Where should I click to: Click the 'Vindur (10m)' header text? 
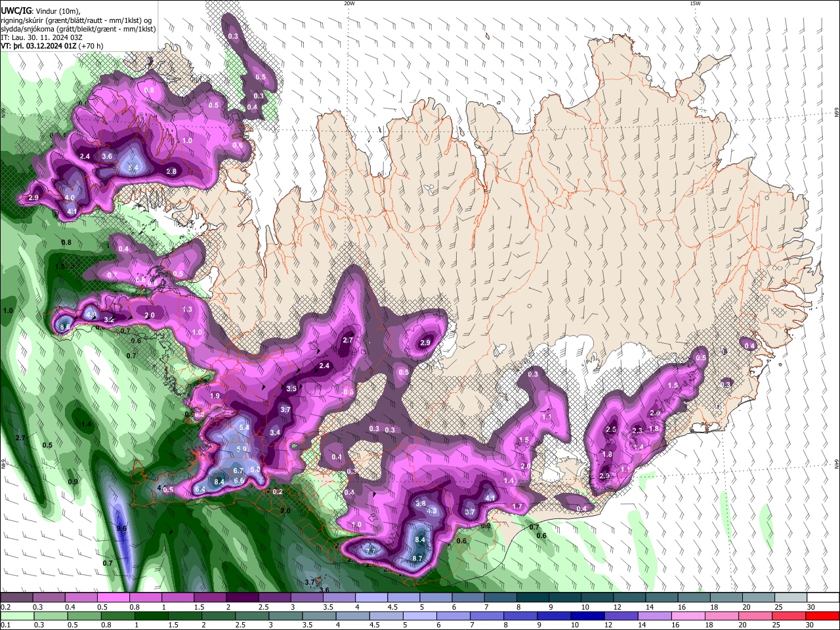[58, 11]
